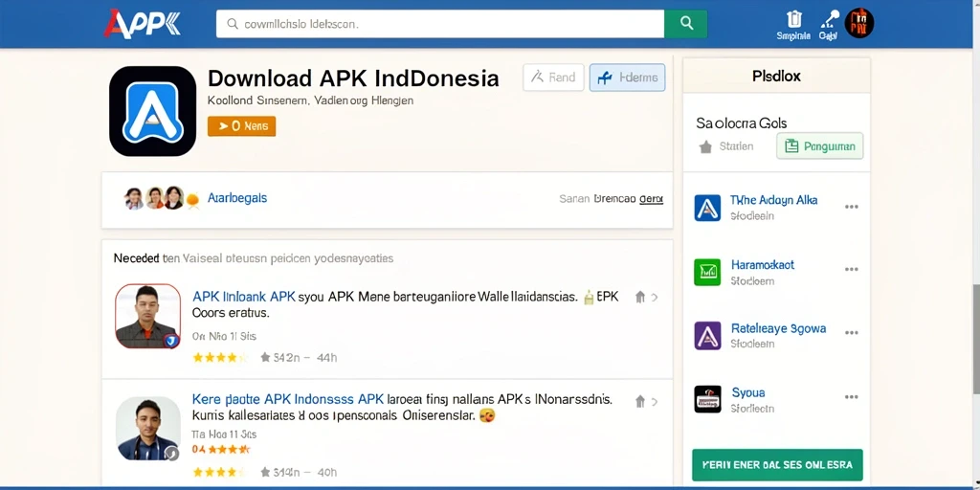Expand chevron on first APK review item
Viewport: 980px width, 490px height.
point(655,298)
